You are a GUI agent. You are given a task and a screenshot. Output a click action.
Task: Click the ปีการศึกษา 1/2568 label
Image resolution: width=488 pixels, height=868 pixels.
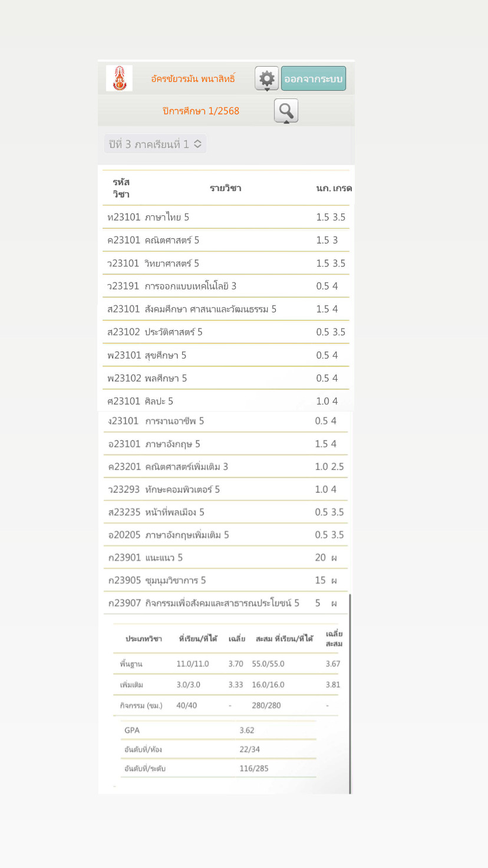click(201, 111)
